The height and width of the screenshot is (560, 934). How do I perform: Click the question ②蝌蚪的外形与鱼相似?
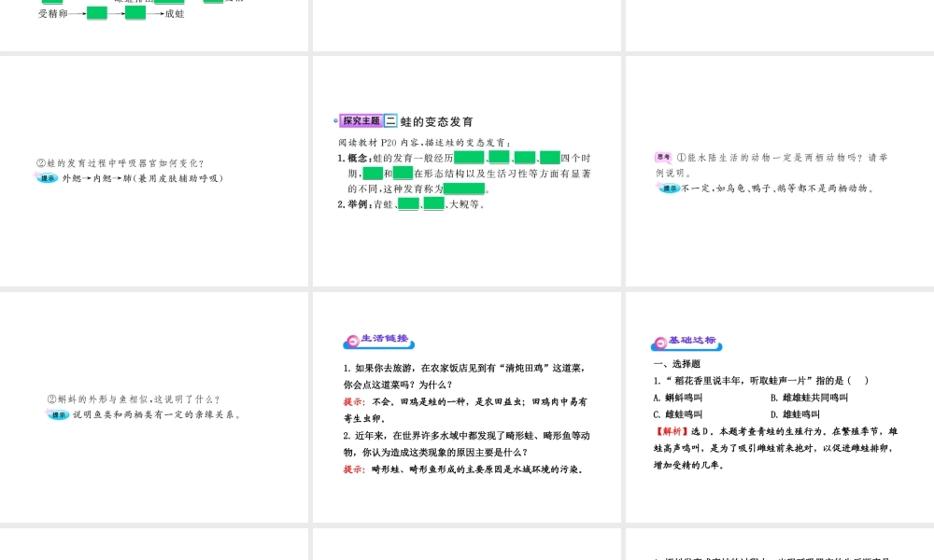click(x=134, y=399)
